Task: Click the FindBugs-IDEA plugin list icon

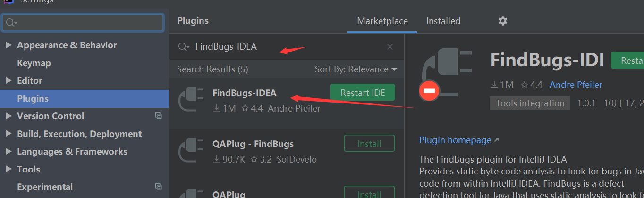Action: pos(191,100)
